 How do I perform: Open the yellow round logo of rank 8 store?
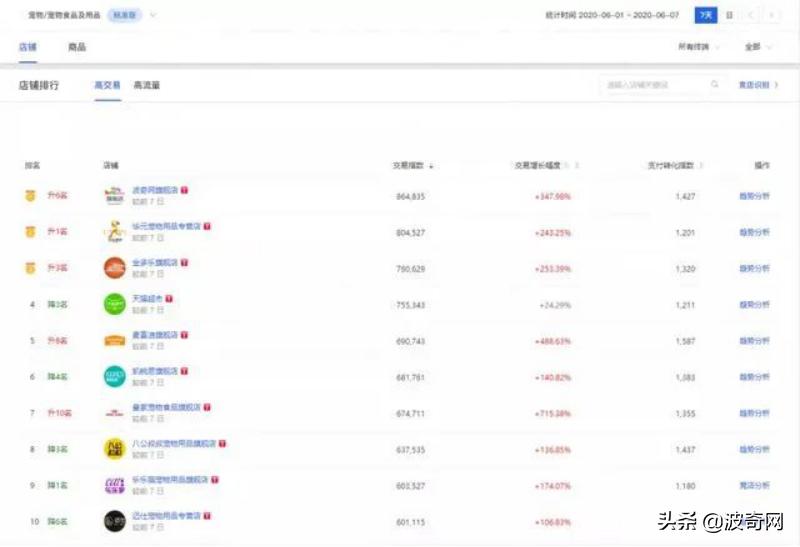pyautogui.click(x=115, y=449)
